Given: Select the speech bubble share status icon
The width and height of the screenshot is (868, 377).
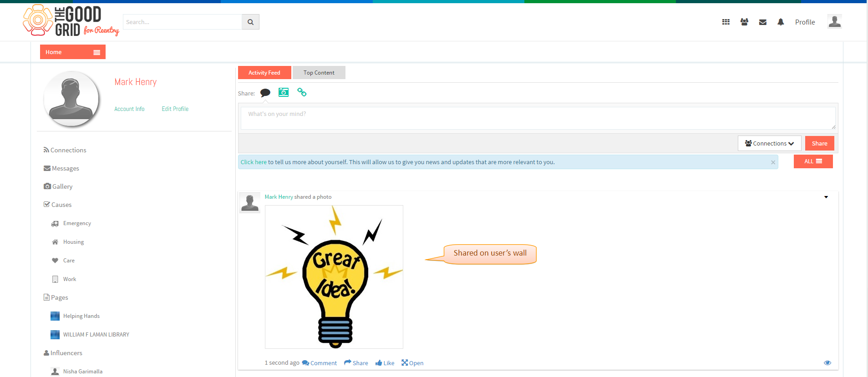Looking at the screenshot, I should [265, 93].
